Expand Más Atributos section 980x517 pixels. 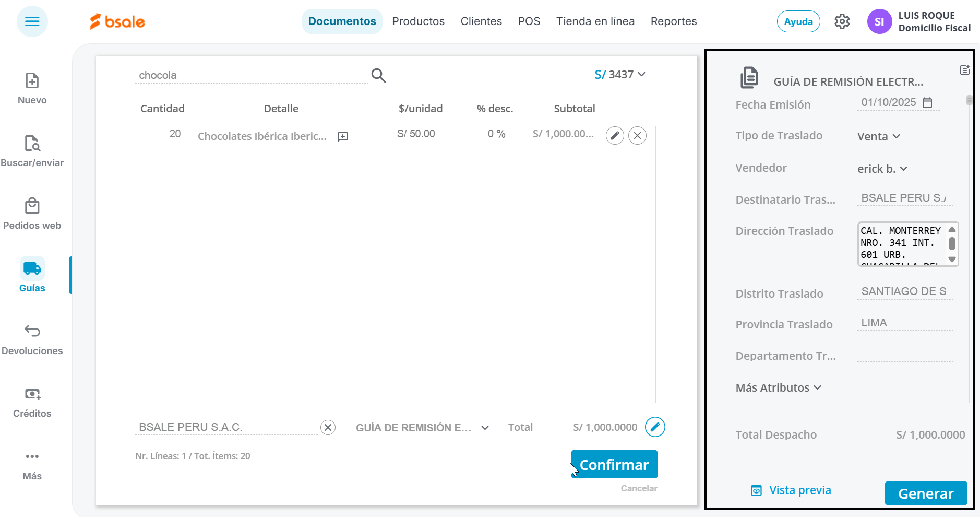pos(778,387)
